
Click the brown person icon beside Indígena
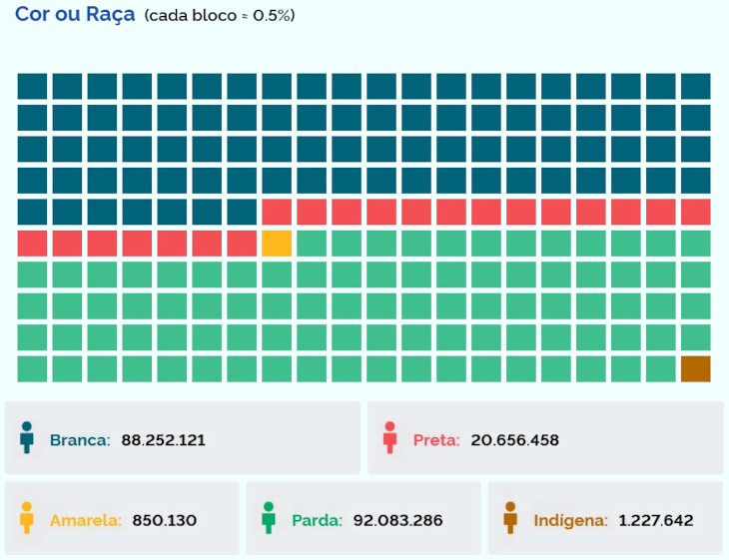point(510,518)
